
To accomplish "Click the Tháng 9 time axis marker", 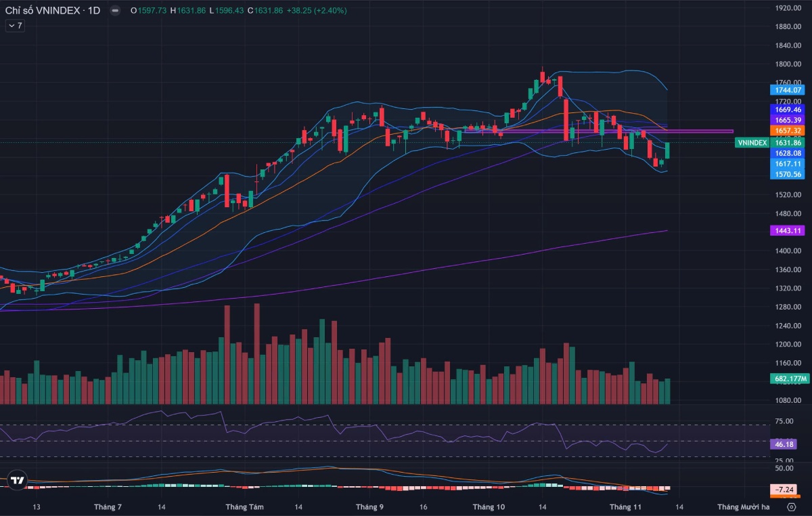I will 369,507.
